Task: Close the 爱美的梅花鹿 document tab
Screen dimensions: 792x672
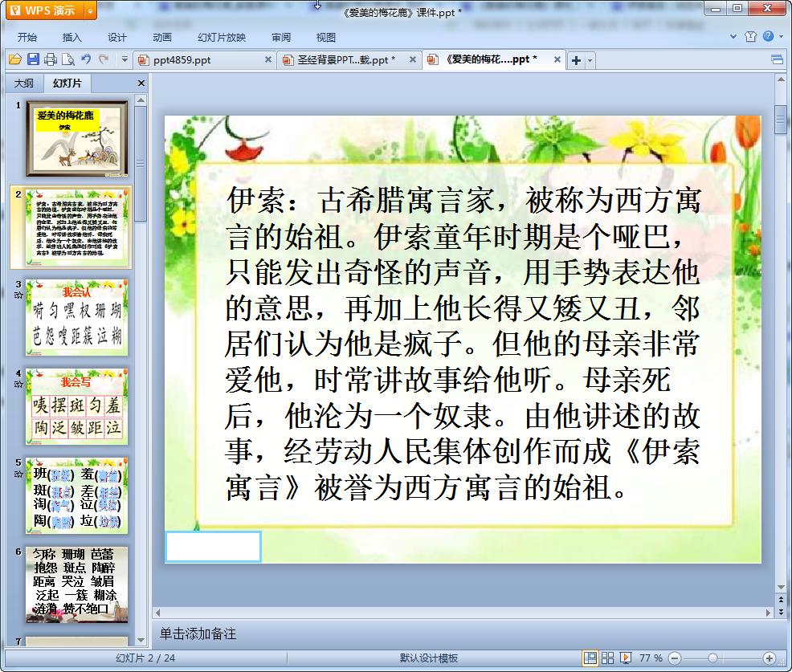Action: coord(557,59)
